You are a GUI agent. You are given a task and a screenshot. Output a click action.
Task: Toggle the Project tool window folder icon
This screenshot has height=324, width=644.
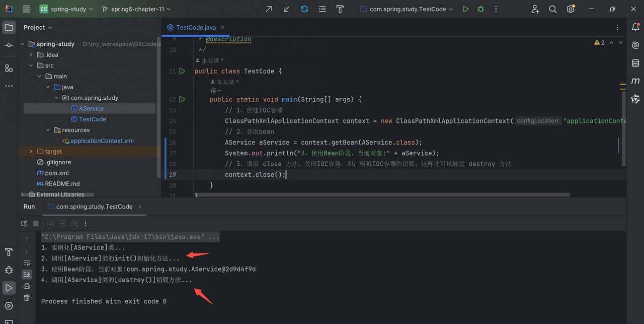pos(9,27)
